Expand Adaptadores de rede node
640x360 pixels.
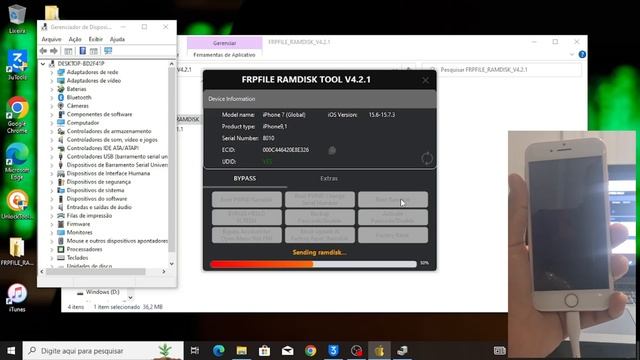click(52, 72)
